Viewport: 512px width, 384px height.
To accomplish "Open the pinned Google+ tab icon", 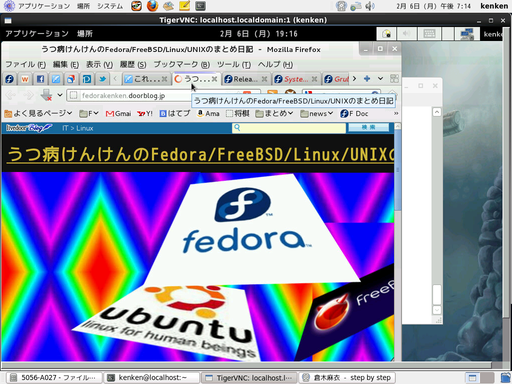I will point(71,79).
